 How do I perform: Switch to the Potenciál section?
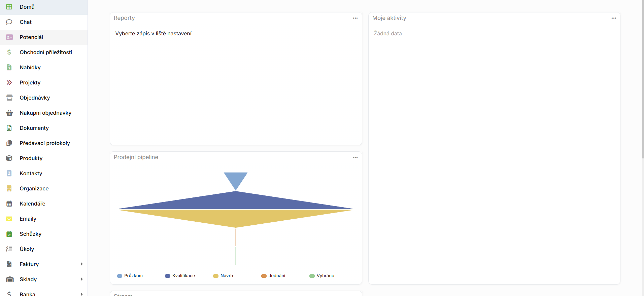tap(31, 37)
